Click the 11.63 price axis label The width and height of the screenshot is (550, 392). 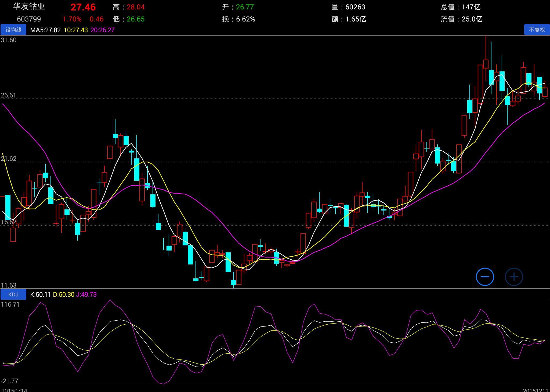pyautogui.click(x=9, y=285)
